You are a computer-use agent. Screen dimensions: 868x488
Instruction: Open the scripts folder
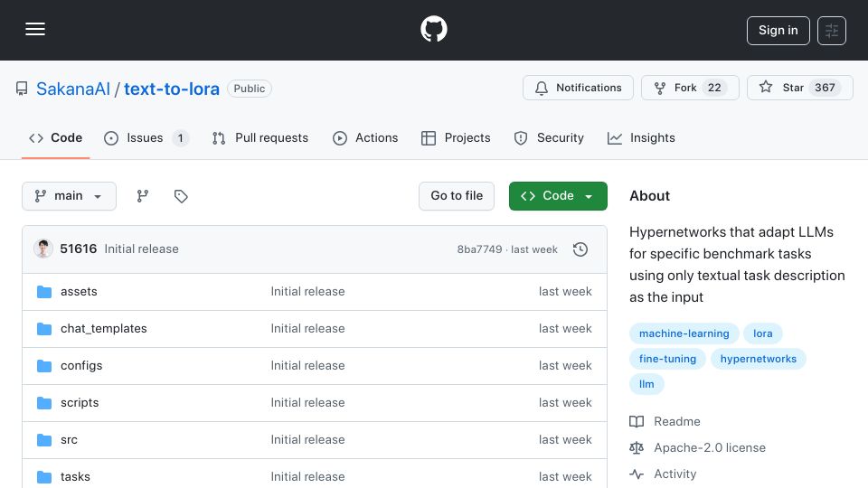pos(80,403)
